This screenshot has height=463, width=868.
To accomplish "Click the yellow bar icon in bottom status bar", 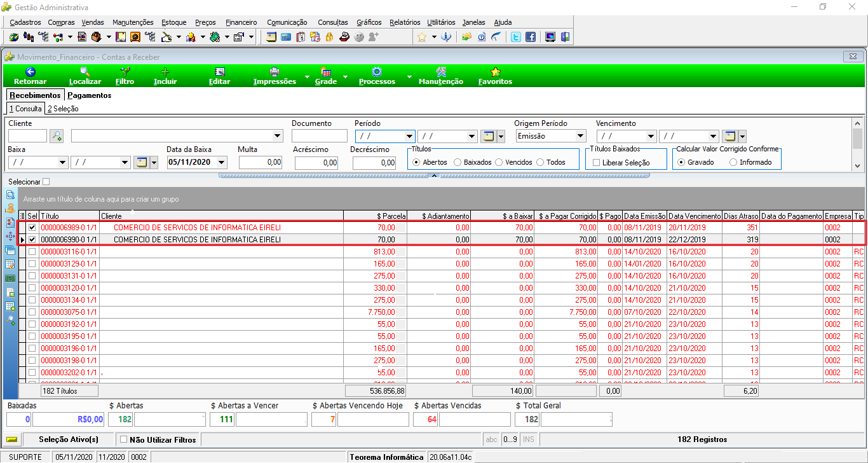I will click(x=11, y=439).
